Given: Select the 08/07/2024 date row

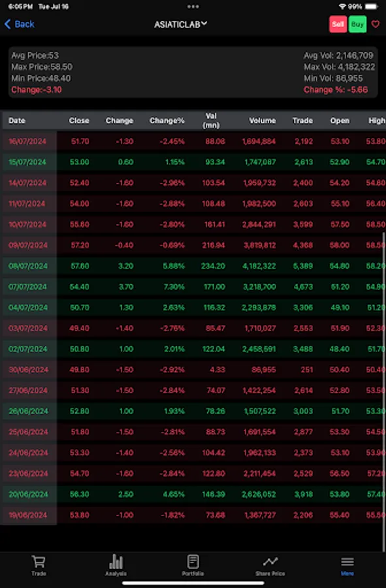Looking at the screenshot, I should tap(193, 266).
